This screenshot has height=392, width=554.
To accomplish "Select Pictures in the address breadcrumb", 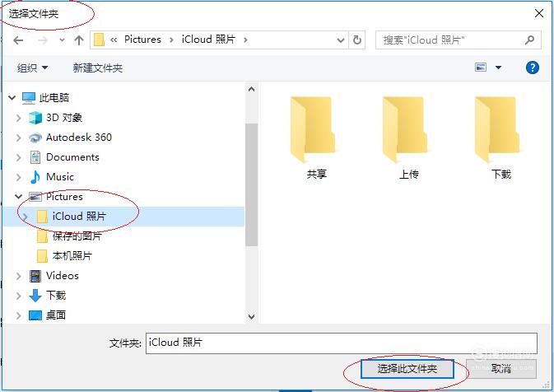I will [x=142, y=40].
